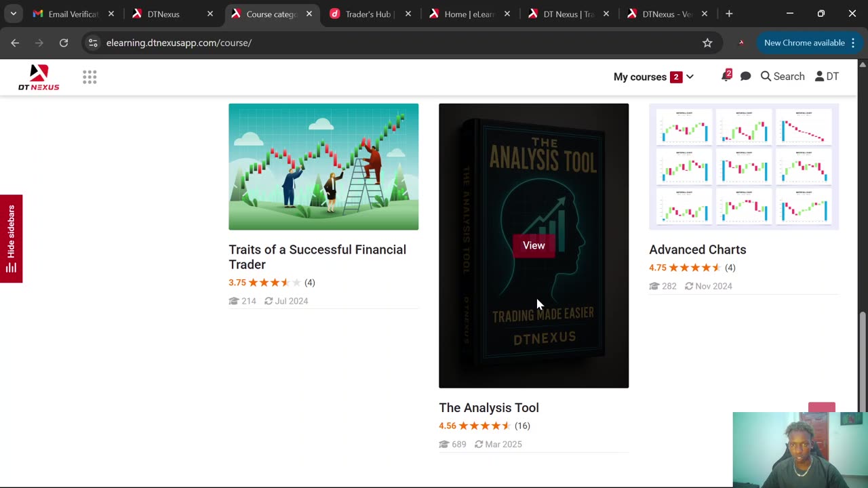This screenshot has width=868, height=488.
Task: Bookmark this page with the star icon
Action: (x=707, y=43)
